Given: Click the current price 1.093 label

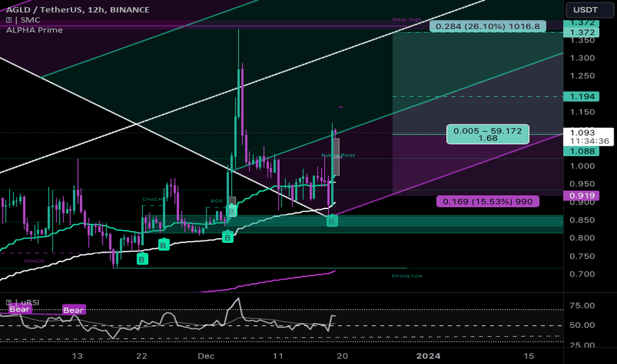Looking at the screenshot, I should click(x=583, y=132).
